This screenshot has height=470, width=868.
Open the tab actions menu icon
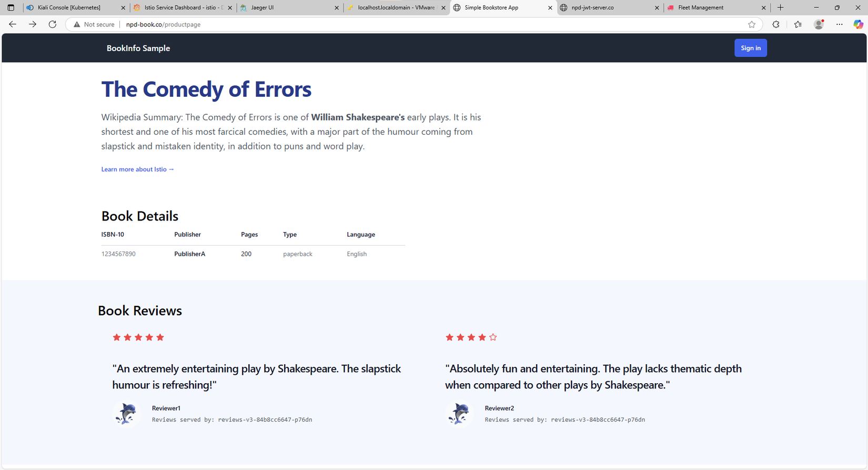coord(11,8)
